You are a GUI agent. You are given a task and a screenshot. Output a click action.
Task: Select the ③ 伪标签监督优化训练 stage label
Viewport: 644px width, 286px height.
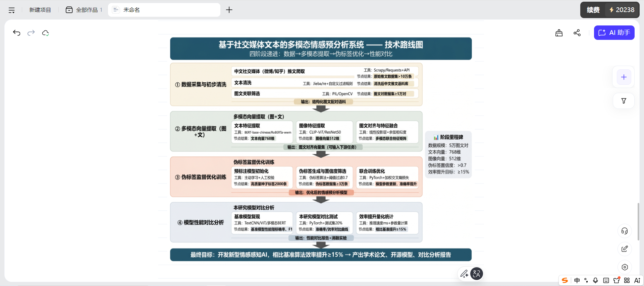coord(201,177)
